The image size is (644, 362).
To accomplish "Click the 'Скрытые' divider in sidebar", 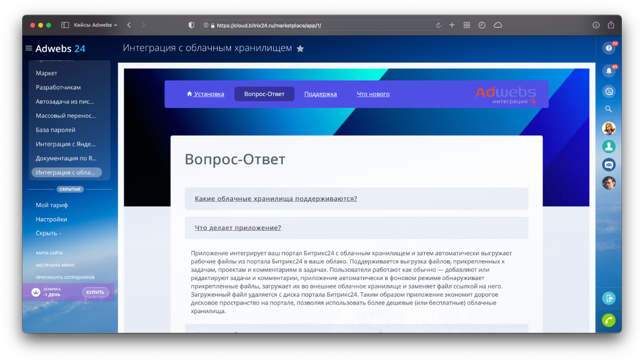I will [70, 189].
